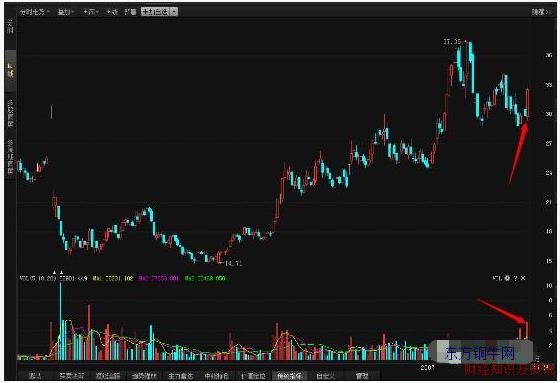
Task: Expand the dropdown arrow beside the highlighted toolbar button
Action: tap(174, 12)
